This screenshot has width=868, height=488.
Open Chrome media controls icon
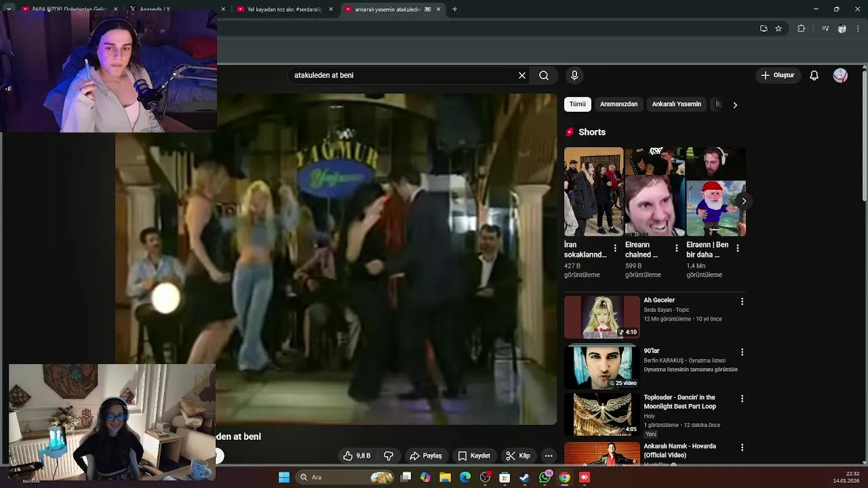pos(825,28)
